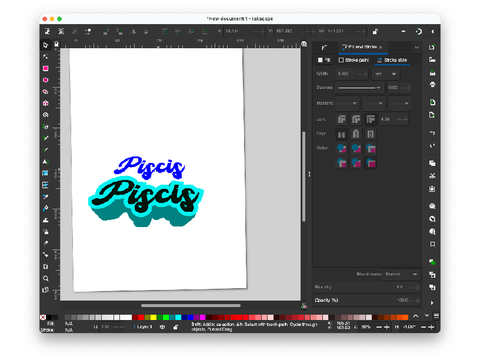This screenshot has height=360, width=480.
Task: Switch to the Fill tab
Action: pyautogui.click(x=324, y=60)
